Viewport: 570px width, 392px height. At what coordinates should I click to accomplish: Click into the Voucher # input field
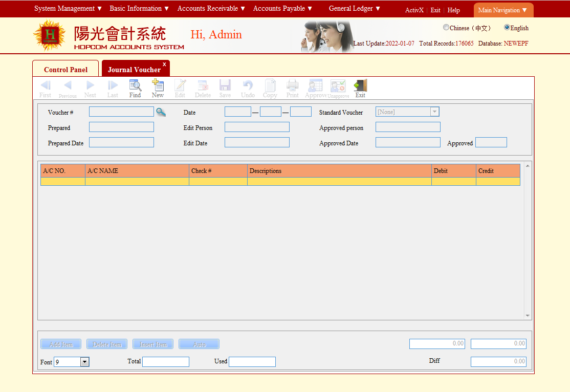pyautogui.click(x=121, y=112)
